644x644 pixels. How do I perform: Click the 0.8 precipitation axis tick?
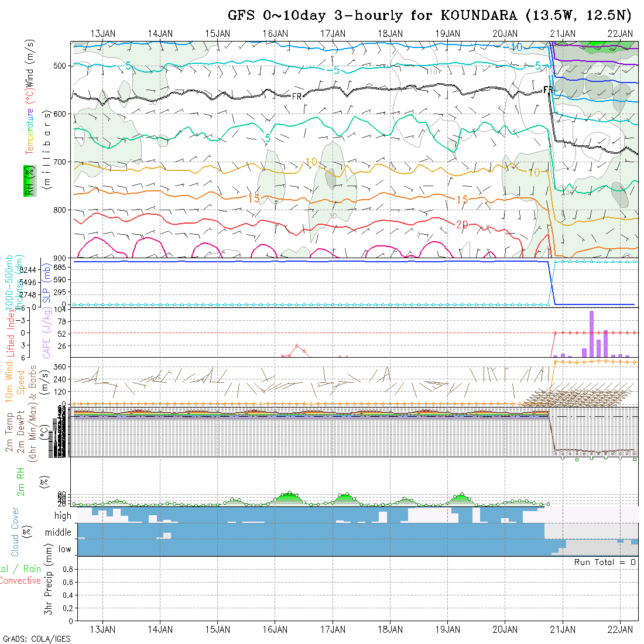click(x=66, y=569)
